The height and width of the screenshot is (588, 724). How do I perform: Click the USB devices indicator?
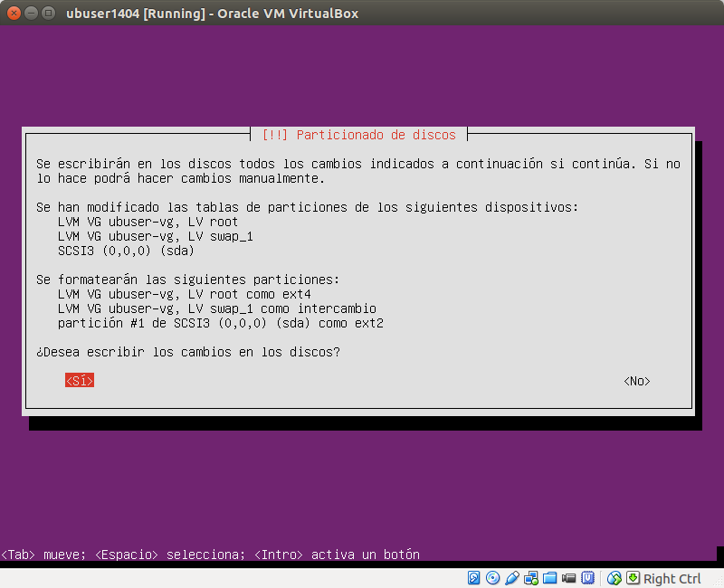[x=510, y=578]
